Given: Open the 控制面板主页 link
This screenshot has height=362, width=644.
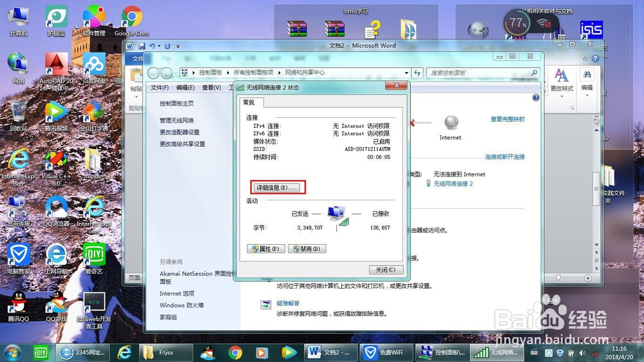Looking at the screenshot, I should pos(176,104).
